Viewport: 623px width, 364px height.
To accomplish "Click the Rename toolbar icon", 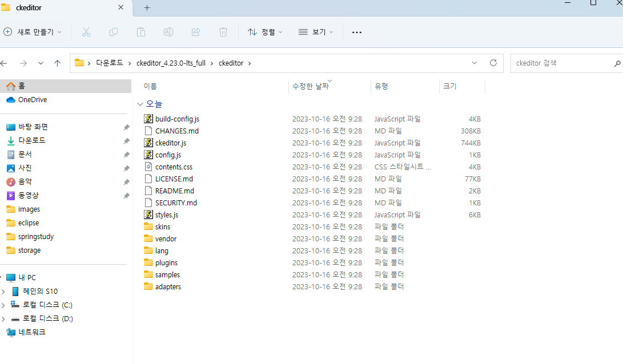I will (x=168, y=32).
